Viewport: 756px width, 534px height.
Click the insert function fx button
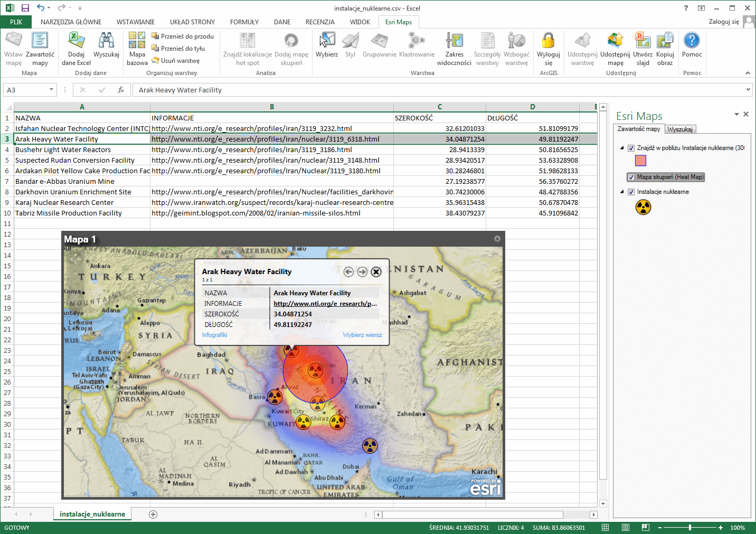121,90
